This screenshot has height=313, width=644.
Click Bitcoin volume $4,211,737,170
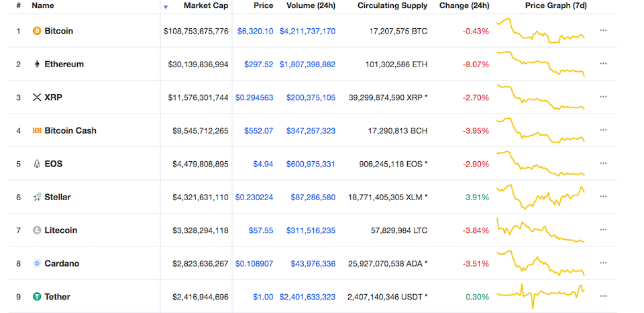307,31
